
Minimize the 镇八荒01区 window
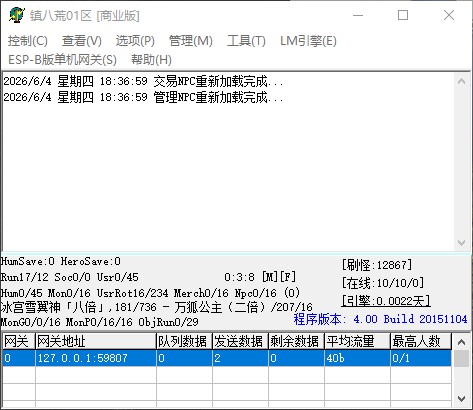coord(358,15)
